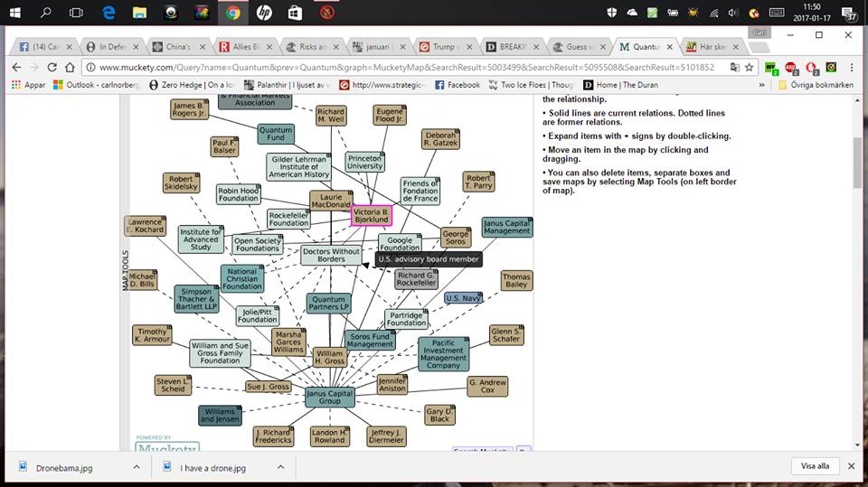868x487 pixels.
Task: Open the Microsoft Edge taskbar icon
Action: 108,13
